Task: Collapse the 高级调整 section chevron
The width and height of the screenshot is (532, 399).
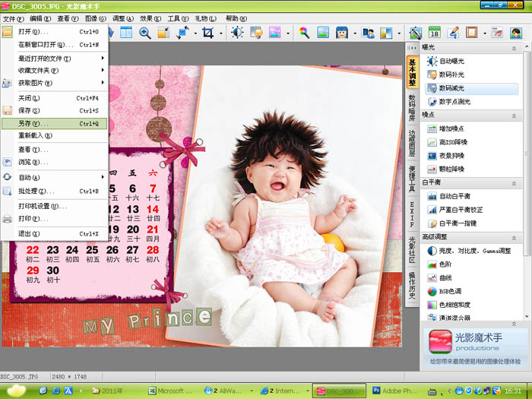Action: tap(514, 238)
